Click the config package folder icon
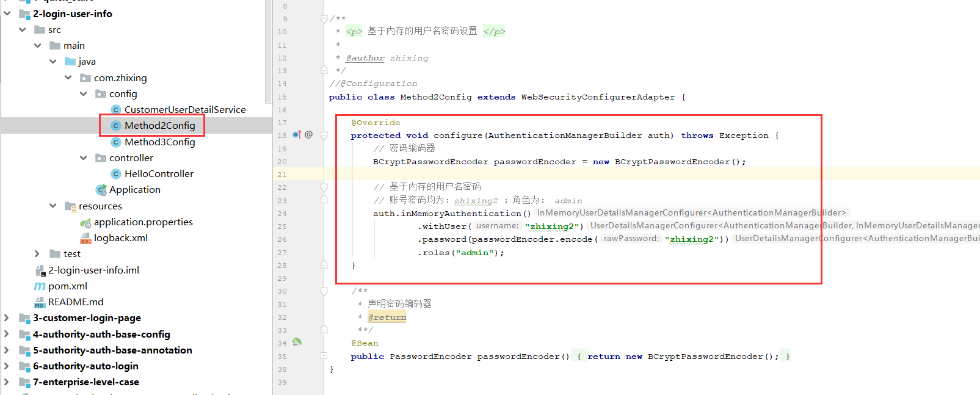The image size is (980, 395). (x=101, y=93)
